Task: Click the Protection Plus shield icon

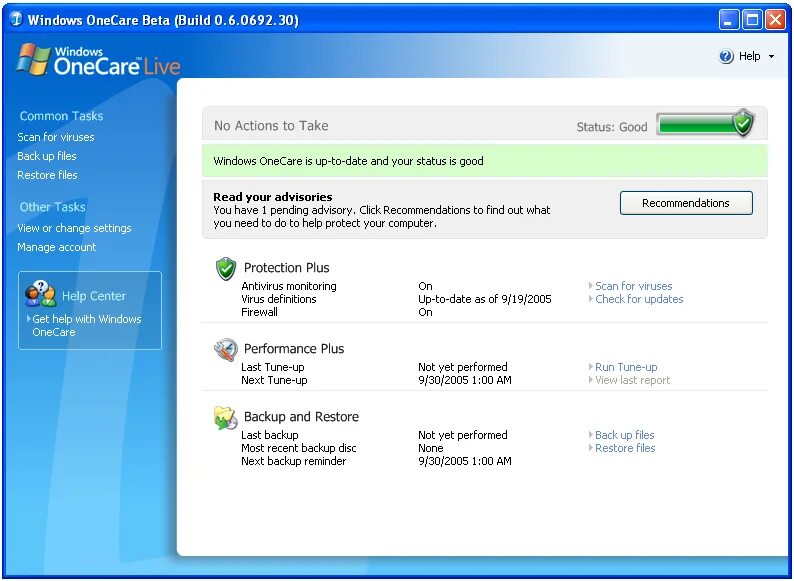Action: [226, 268]
